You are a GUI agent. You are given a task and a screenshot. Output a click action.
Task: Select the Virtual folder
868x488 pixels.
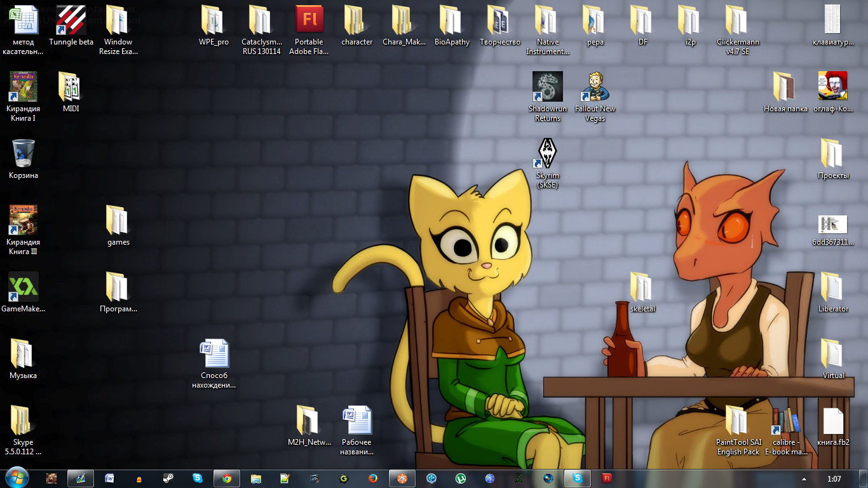click(x=833, y=359)
